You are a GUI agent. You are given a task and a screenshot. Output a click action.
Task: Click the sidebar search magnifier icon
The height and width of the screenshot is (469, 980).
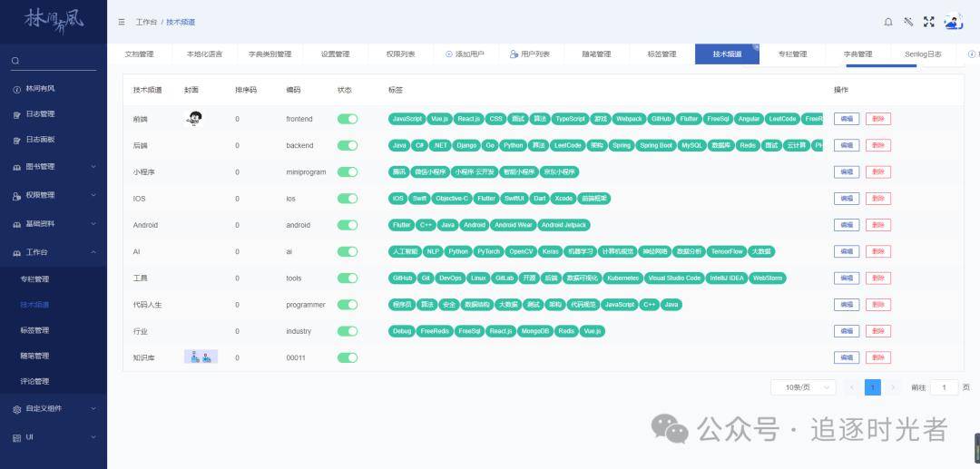click(15, 61)
